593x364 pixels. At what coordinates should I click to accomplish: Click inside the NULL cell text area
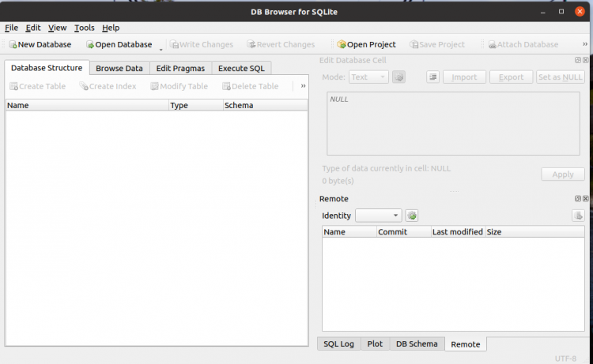pos(453,123)
